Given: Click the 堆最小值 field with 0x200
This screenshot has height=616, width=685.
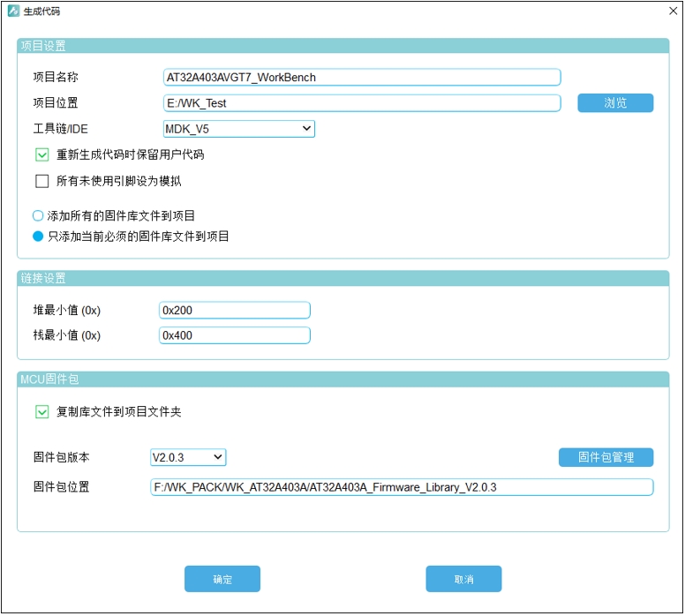Looking at the screenshot, I should tap(235, 310).
